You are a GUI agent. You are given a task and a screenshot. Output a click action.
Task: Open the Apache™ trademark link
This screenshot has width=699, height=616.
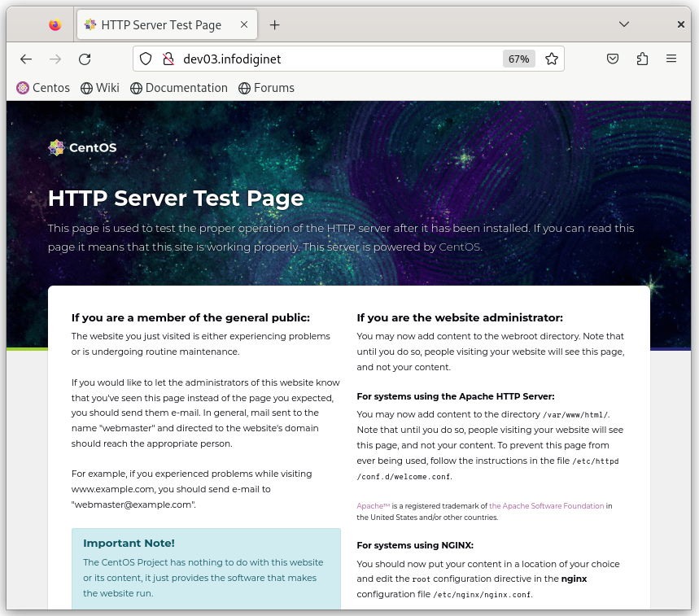point(374,506)
